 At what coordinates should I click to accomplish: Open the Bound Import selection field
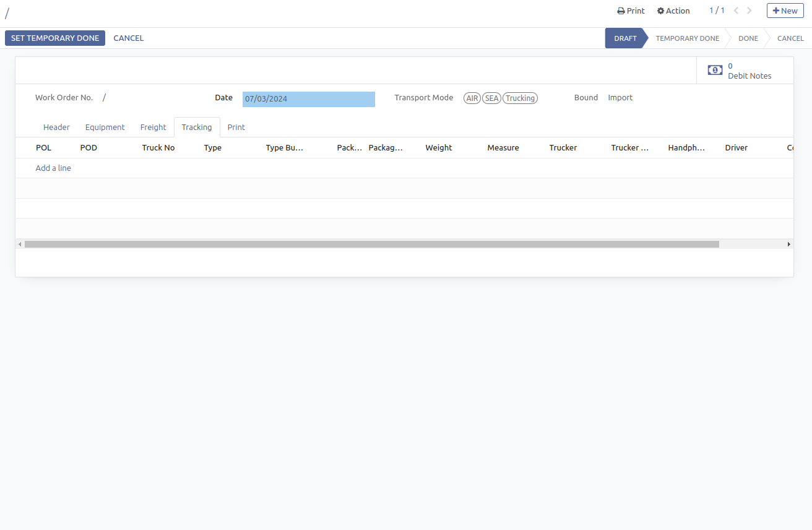(x=620, y=98)
